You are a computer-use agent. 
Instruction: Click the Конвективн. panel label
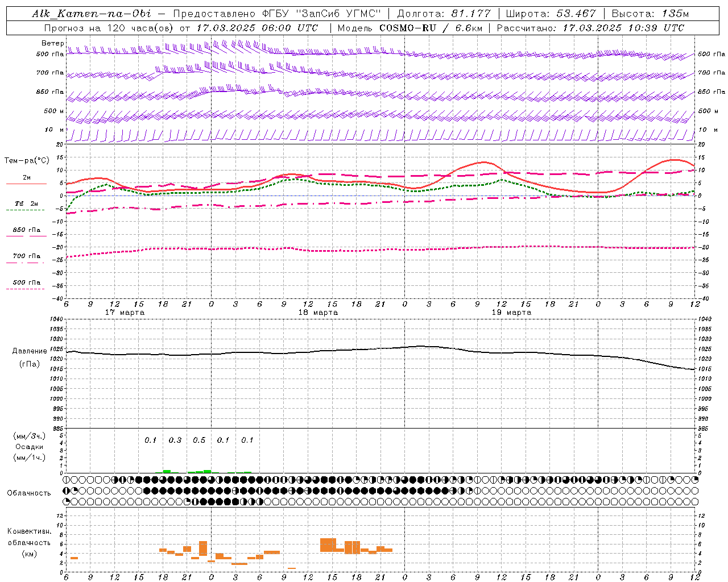pos(29,531)
